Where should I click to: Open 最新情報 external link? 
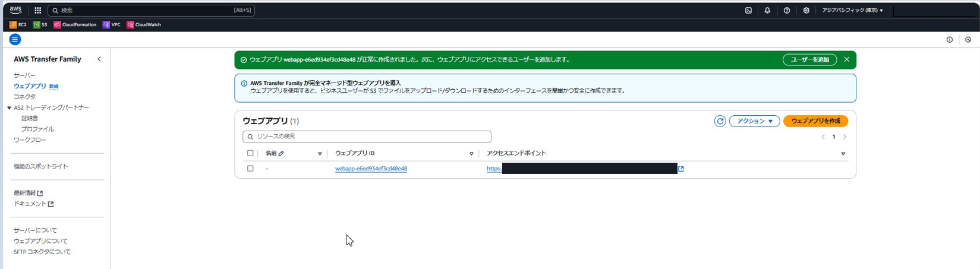click(28, 193)
